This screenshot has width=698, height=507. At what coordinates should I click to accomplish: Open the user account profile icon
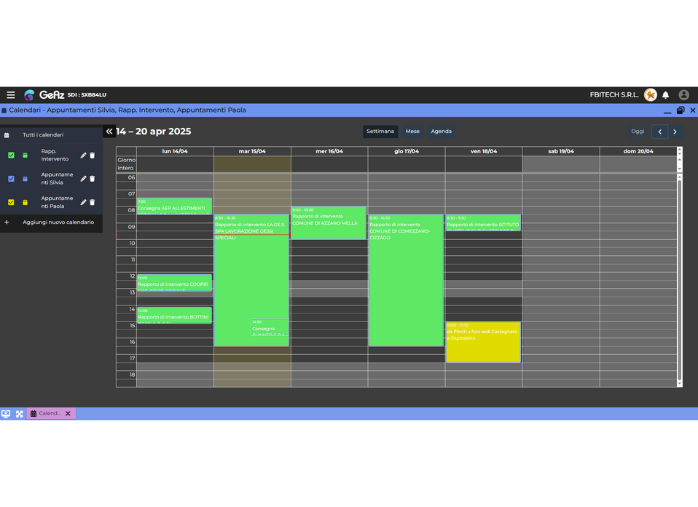684,95
